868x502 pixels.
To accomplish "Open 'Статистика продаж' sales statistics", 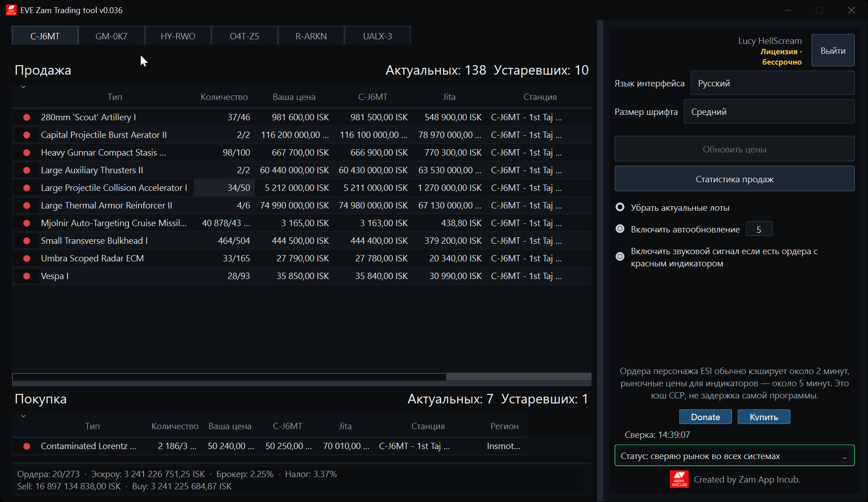I will point(734,179).
